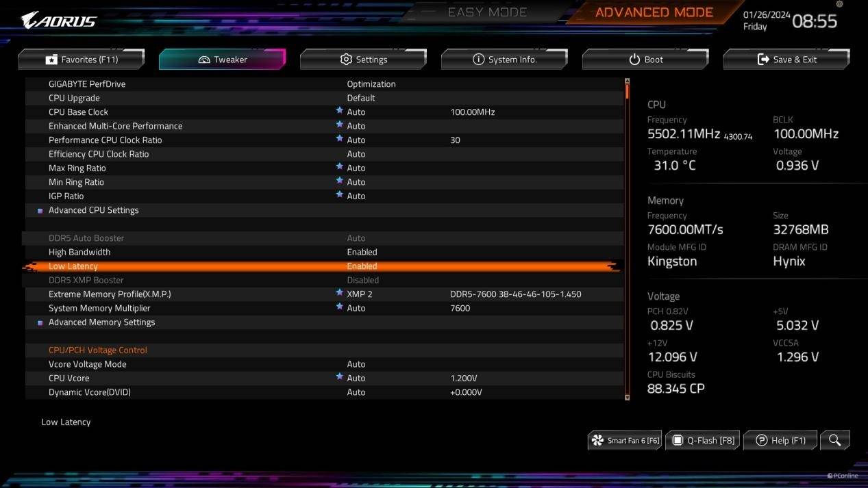Click the 100.00MHz base clock value
This screenshot has width=868, height=488.
(473, 112)
